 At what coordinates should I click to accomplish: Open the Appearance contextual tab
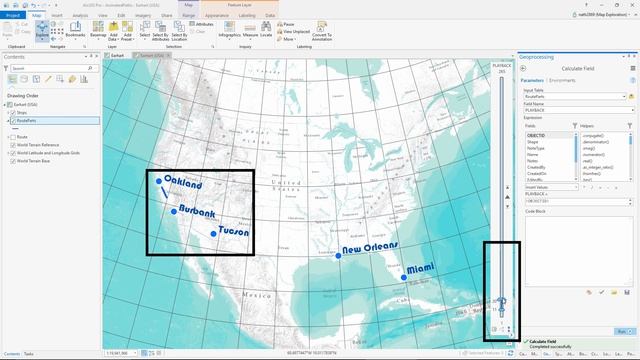[x=217, y=16]
